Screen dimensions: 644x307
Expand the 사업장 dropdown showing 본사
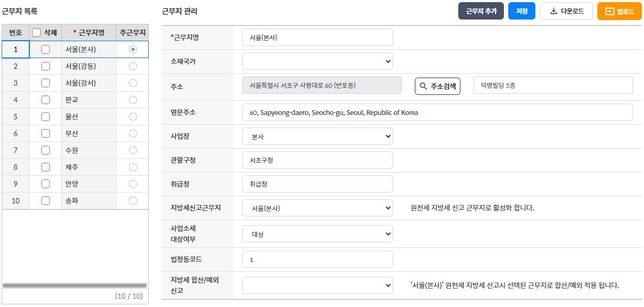point(317,136)
